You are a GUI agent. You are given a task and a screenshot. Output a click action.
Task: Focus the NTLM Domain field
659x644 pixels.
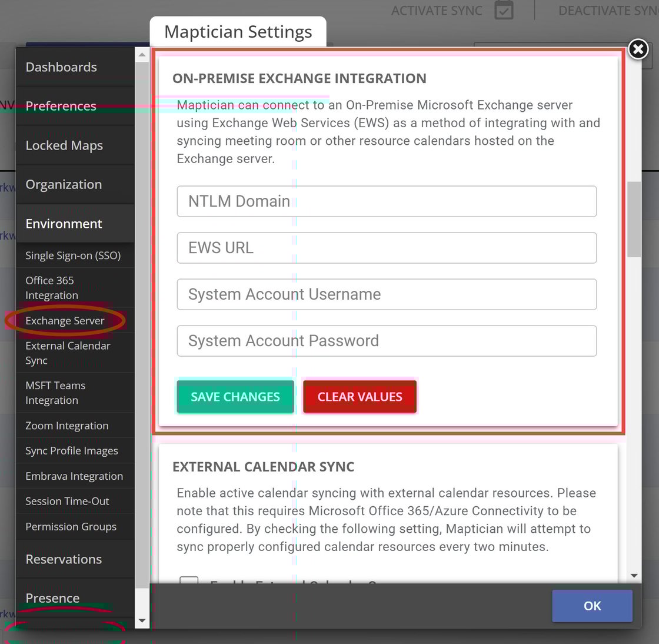point(387,201)
